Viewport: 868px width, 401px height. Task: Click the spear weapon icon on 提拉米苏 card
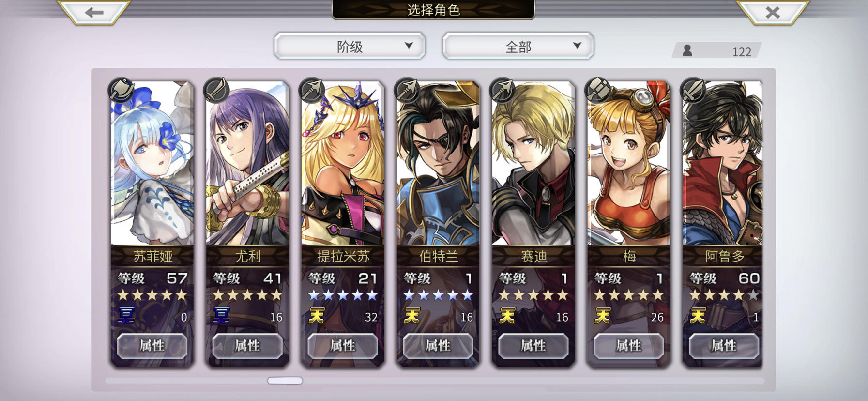312,90
